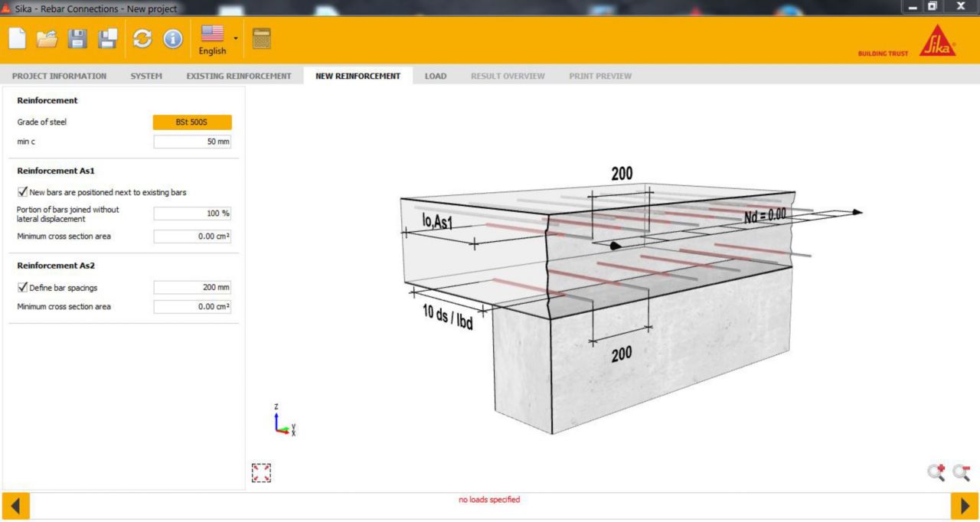Click the zoom out magnifier icon
The width and height of the screenshot is (980, 522).
coord(962,473)
